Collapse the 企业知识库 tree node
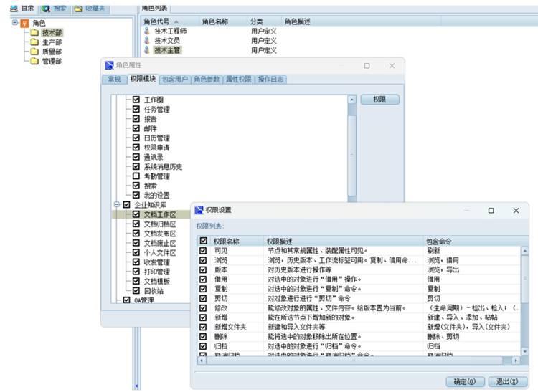 [x=117, y=204]
